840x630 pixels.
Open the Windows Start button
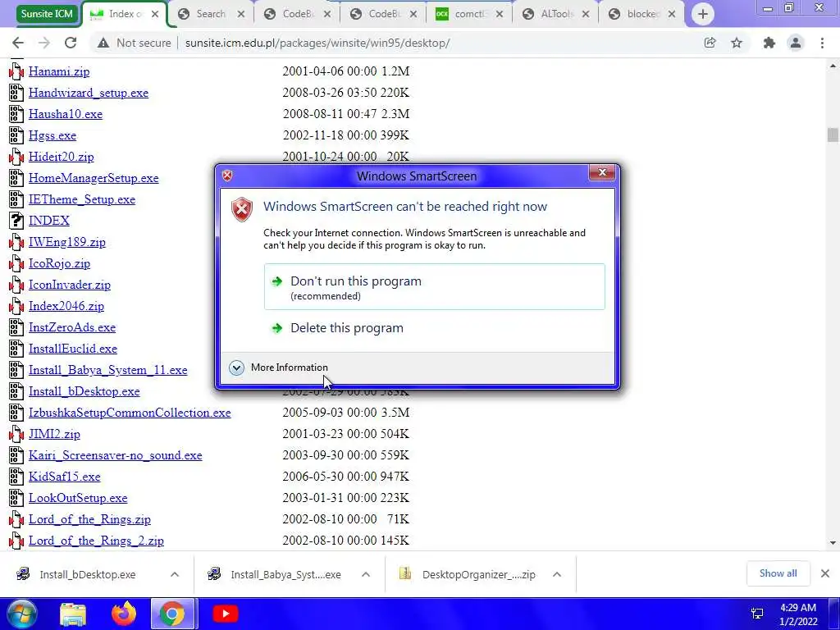point(21,614)
